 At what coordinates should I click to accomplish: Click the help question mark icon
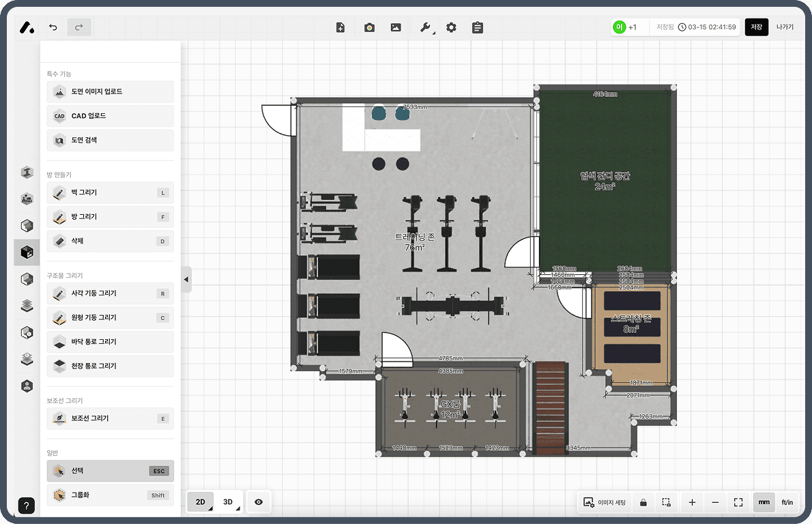tap(27, 506)
